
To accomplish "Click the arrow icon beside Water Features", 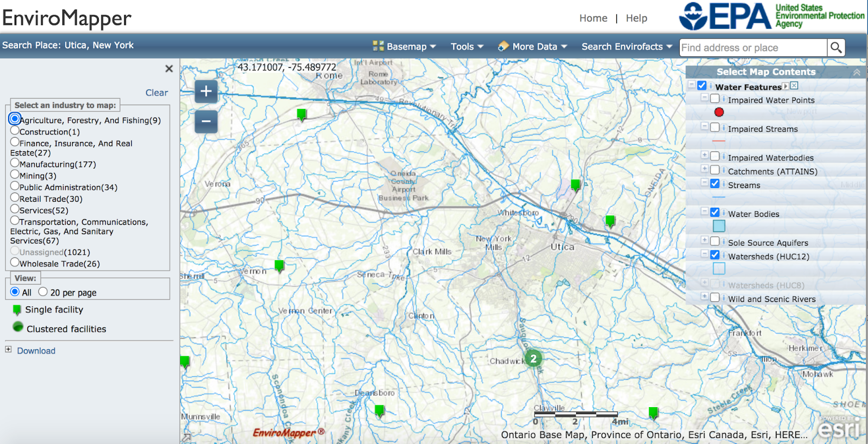I will coord(786,86).
